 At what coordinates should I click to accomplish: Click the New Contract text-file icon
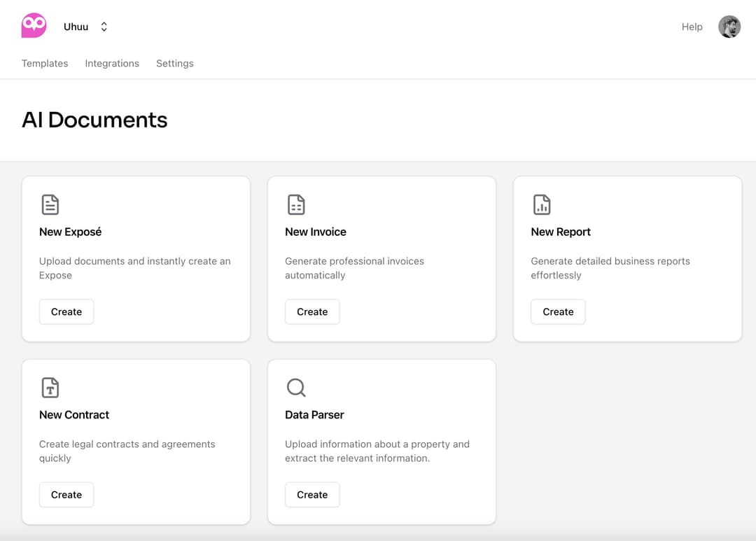[x=50, y=387]
